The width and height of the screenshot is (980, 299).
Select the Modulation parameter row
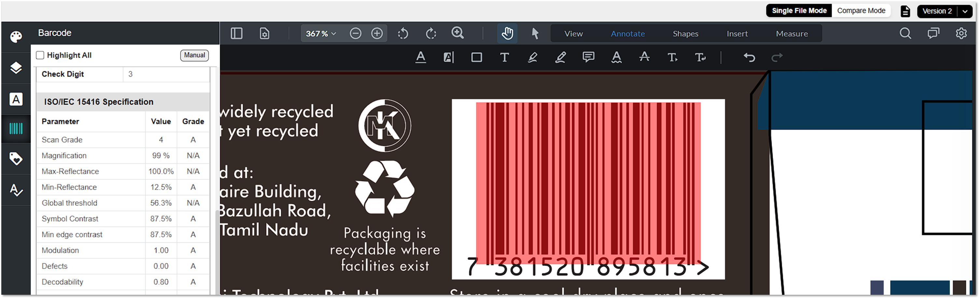pyautogui.click(x=123, y=250)
